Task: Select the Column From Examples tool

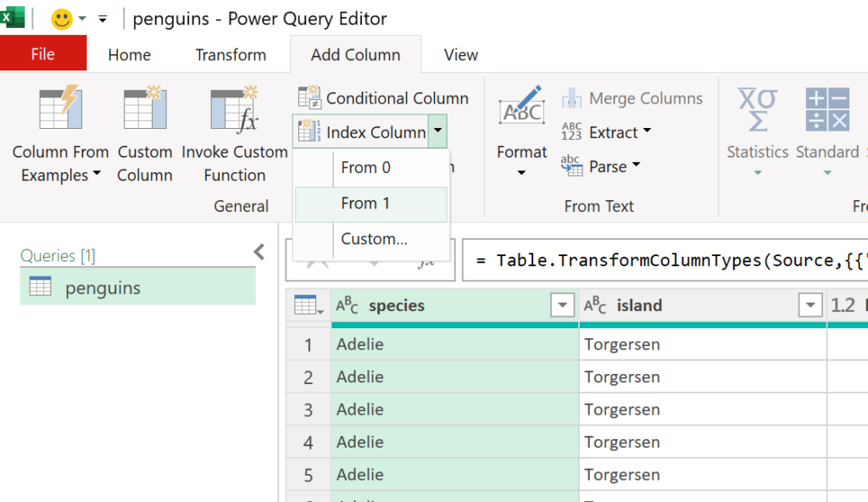Action: [59, 131]
